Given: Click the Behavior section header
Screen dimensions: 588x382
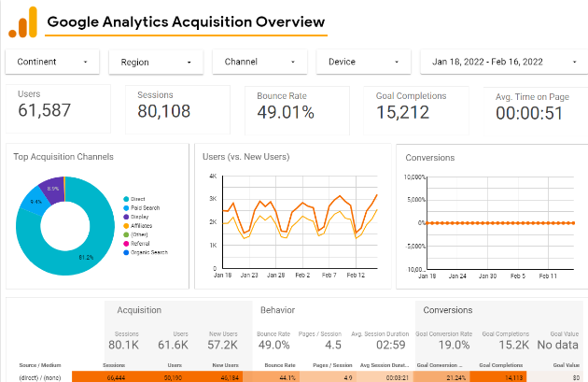Looking at the screenshot, I should [x=277, y=310].
